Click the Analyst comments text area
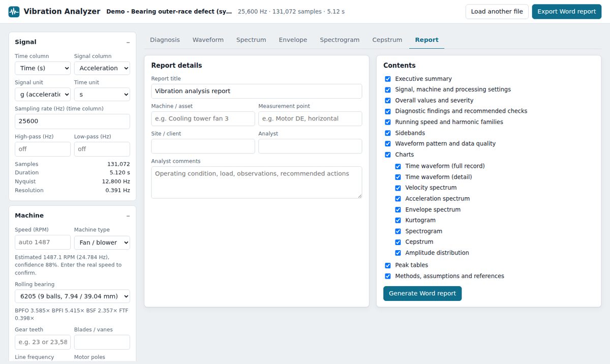Viewport: 610px width, 364px height. click(257, 182)
